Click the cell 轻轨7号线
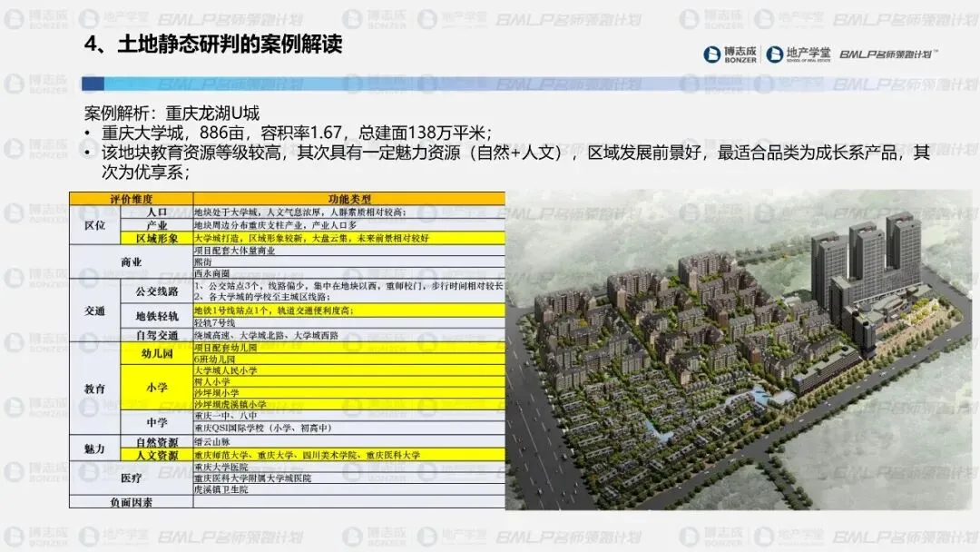This screenshot has width=980, height=552. [x=349, y=322]
